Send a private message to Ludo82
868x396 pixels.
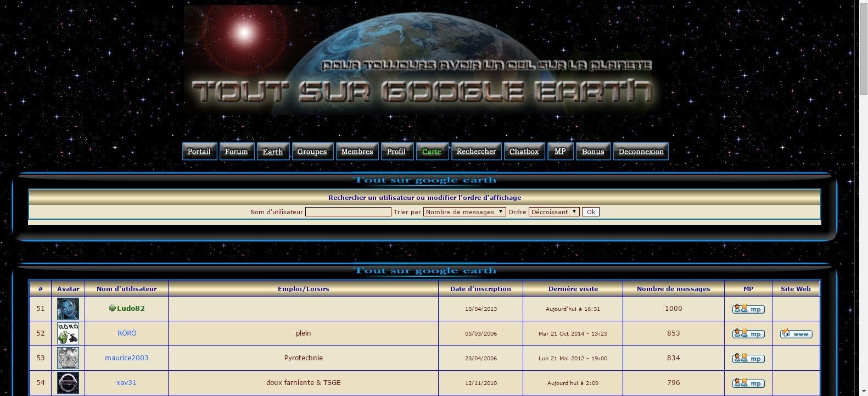click(x=748, y=309)
